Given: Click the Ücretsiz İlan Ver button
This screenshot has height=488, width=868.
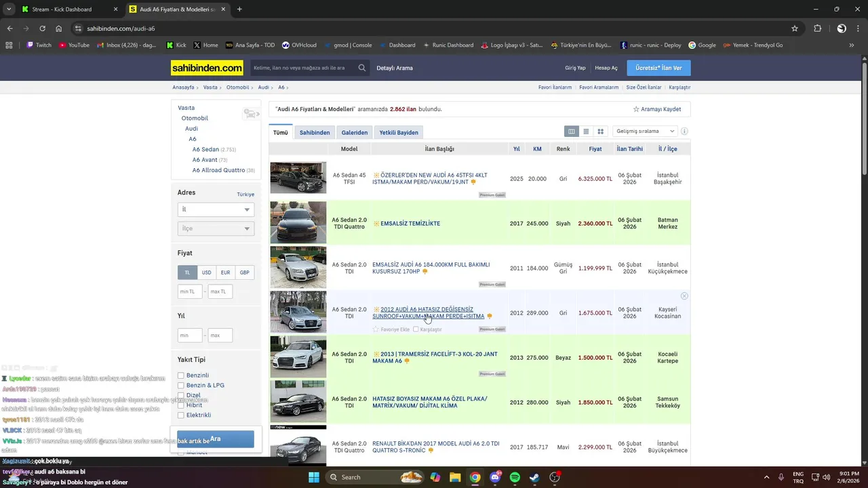Looking at the screenshot, I should tap(658, 68).
